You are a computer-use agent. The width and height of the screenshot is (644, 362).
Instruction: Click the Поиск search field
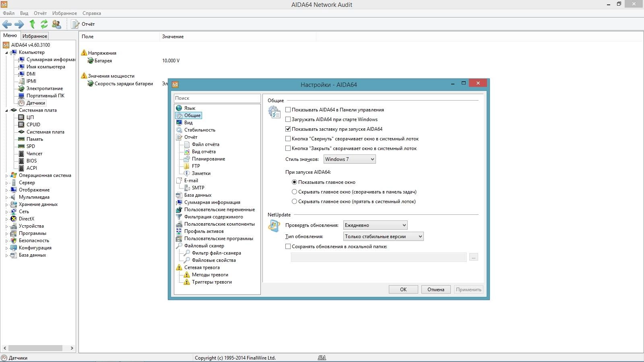217,98
